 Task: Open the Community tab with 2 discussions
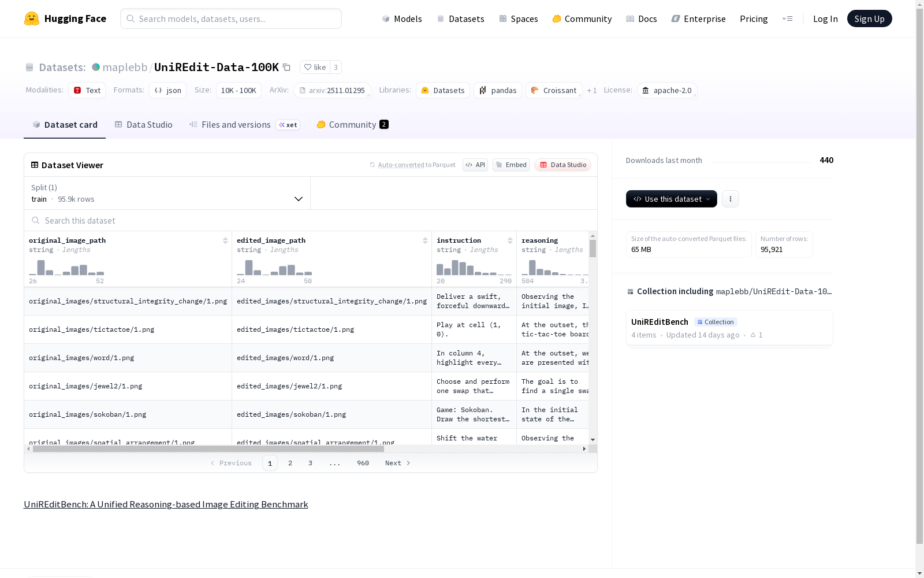[x=352, y=125]
